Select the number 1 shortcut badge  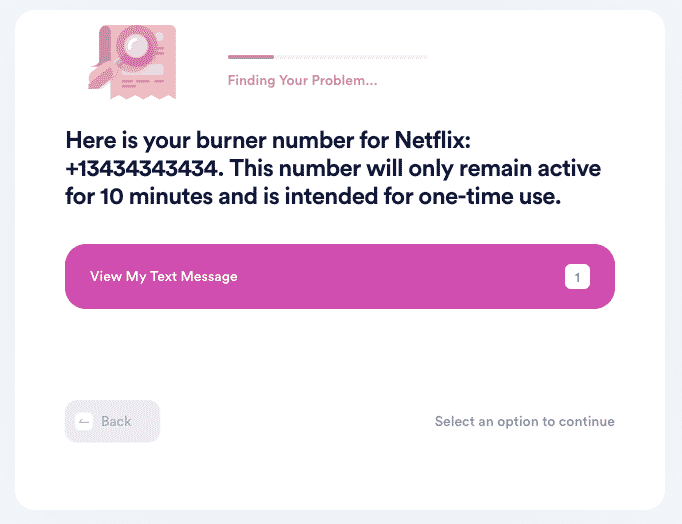577,277
